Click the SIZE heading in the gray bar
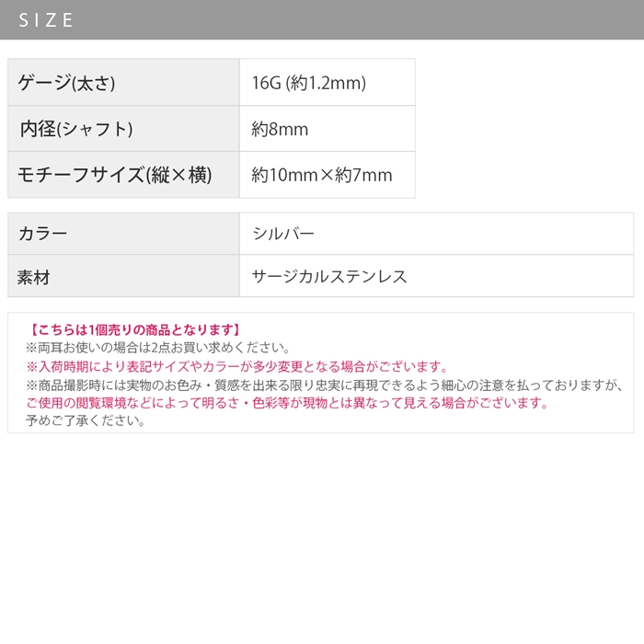644x644 pixels. 46,20
